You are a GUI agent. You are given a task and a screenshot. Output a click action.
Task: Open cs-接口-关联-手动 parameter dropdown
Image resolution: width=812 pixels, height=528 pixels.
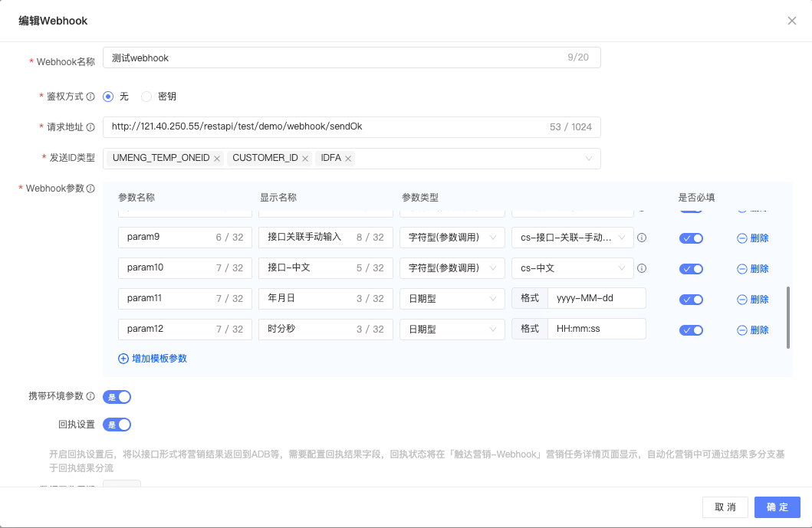click(573, 238)
